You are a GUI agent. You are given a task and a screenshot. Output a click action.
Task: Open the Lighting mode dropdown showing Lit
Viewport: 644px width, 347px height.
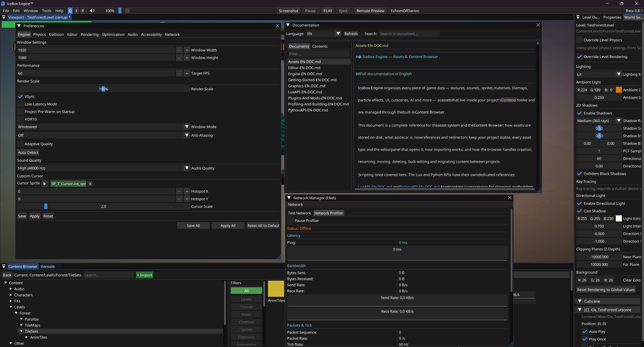coord(599,74)
